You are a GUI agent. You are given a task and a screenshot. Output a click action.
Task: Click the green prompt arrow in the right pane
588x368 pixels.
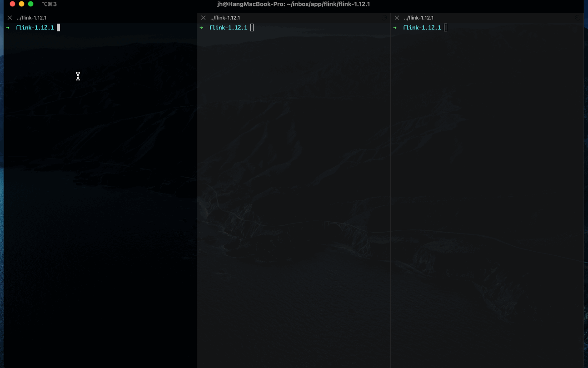coord(394,27)
